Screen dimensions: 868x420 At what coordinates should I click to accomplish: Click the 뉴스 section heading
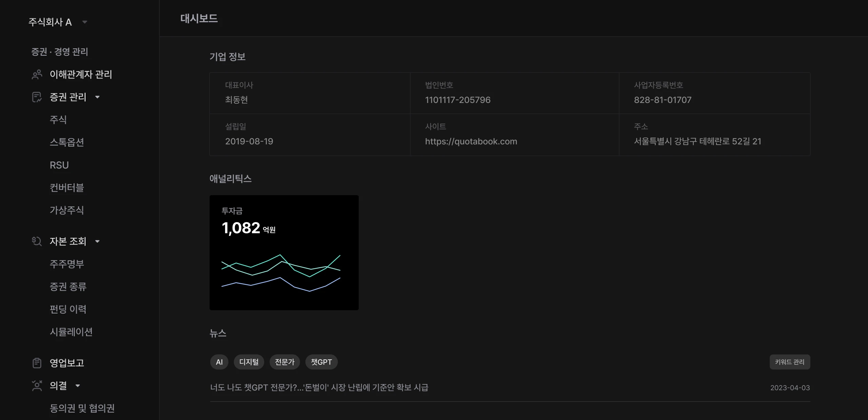click(x=218, y=333)
